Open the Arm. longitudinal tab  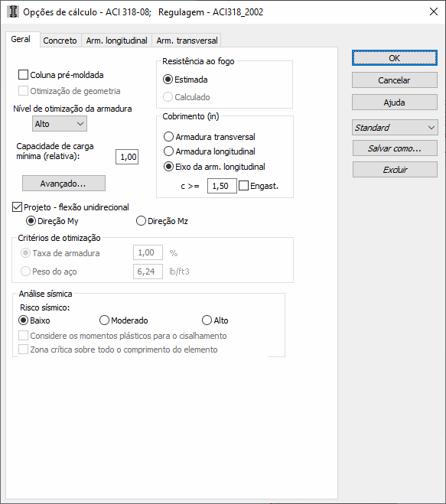coord(116,41)
